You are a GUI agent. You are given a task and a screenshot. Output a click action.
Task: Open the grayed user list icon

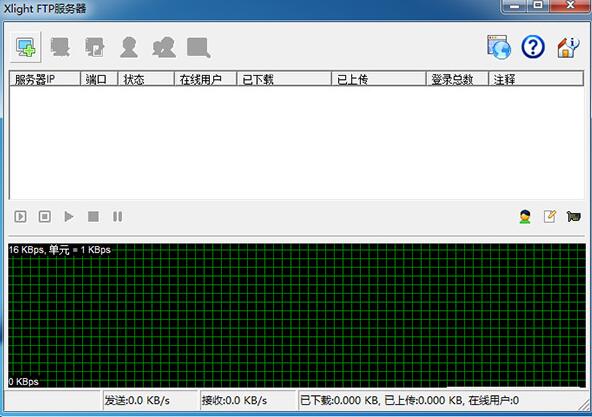pos(129,47)
